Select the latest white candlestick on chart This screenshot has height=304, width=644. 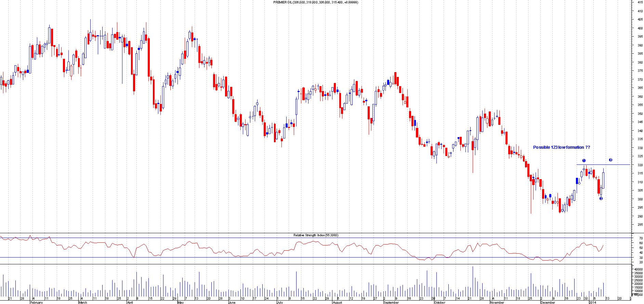pos(604,180)
